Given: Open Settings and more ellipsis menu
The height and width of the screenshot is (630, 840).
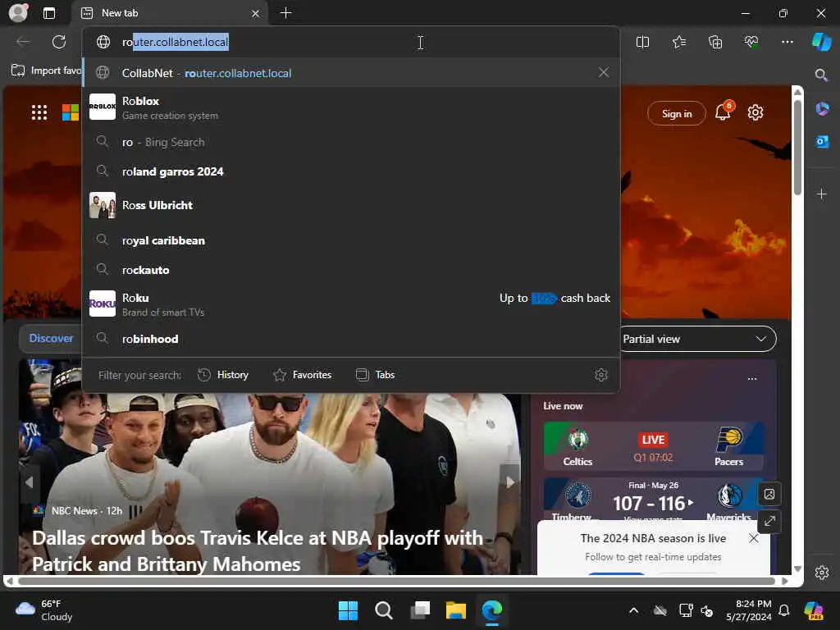Looking at the screenshot, I should tap(787, 42).
